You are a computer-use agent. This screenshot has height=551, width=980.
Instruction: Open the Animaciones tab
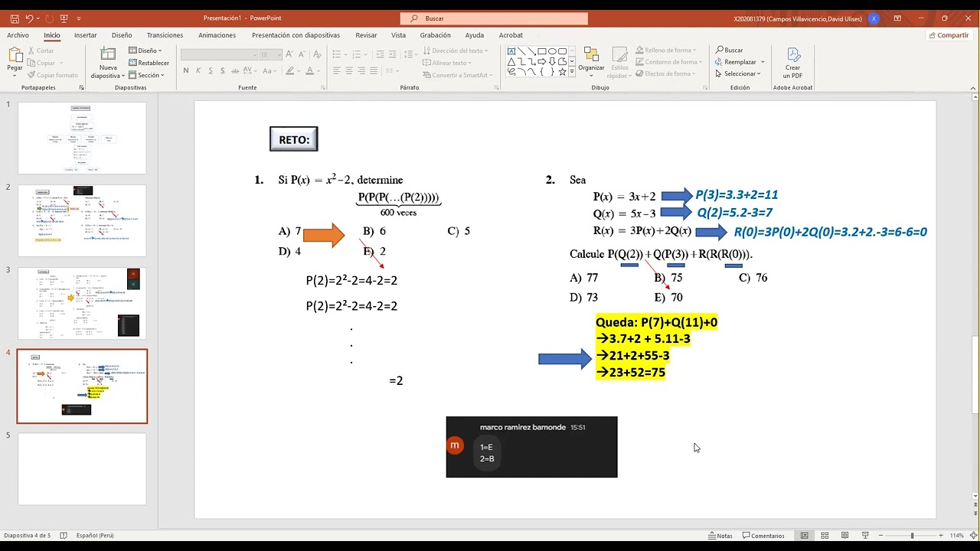click(217, 35)
